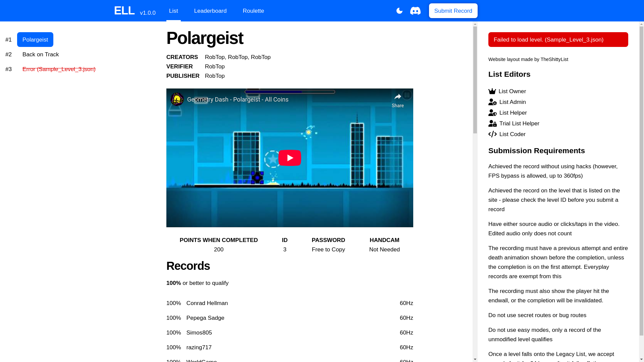Click the List Owner crown icon

click(492, 91)
